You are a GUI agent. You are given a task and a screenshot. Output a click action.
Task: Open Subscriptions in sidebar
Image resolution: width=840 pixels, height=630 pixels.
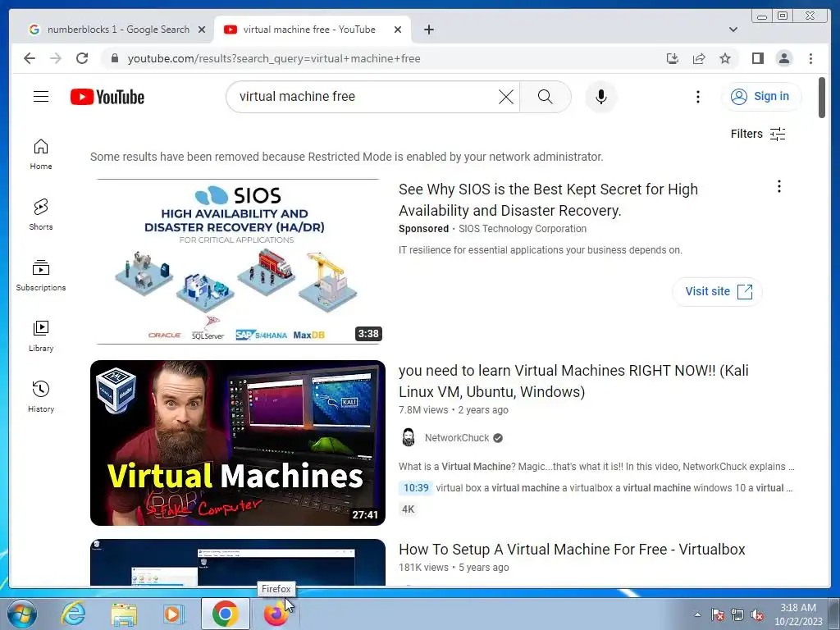coord(41,276)
